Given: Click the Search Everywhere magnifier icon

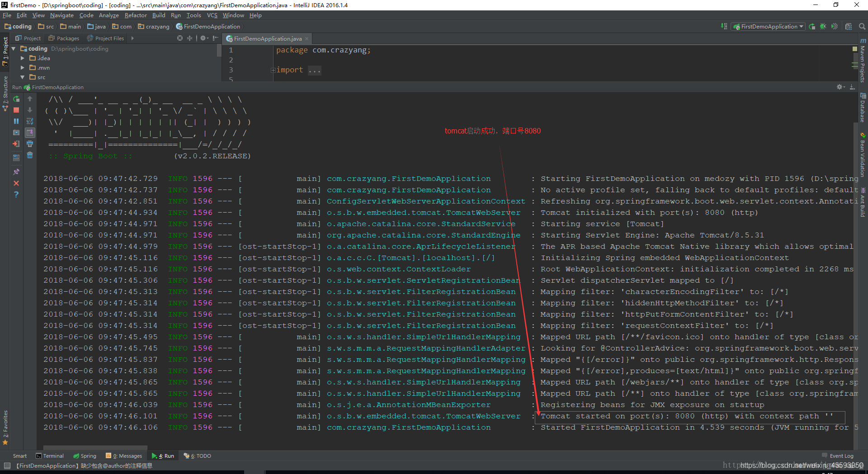Looking at the screenshot, I should pos(862,26).
